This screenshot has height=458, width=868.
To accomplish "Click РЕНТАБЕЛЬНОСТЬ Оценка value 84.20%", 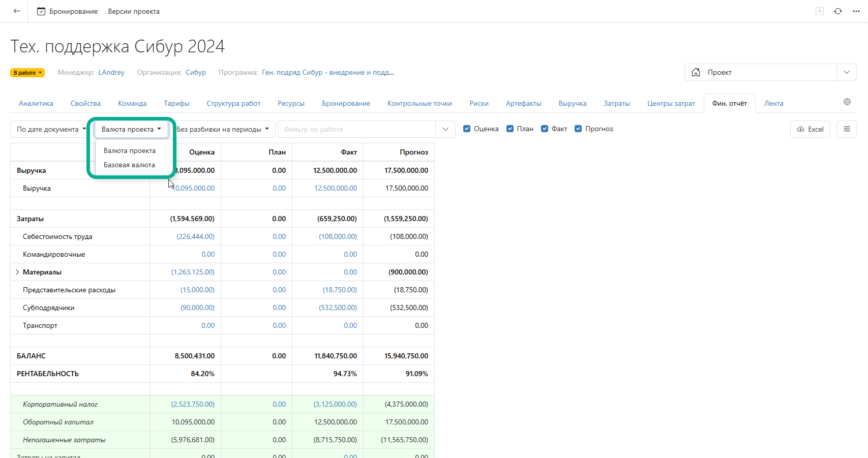I will click(202, 374).
